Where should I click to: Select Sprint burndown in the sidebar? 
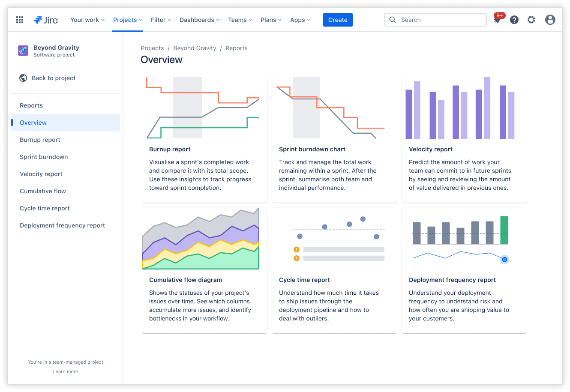pos(44,157)
